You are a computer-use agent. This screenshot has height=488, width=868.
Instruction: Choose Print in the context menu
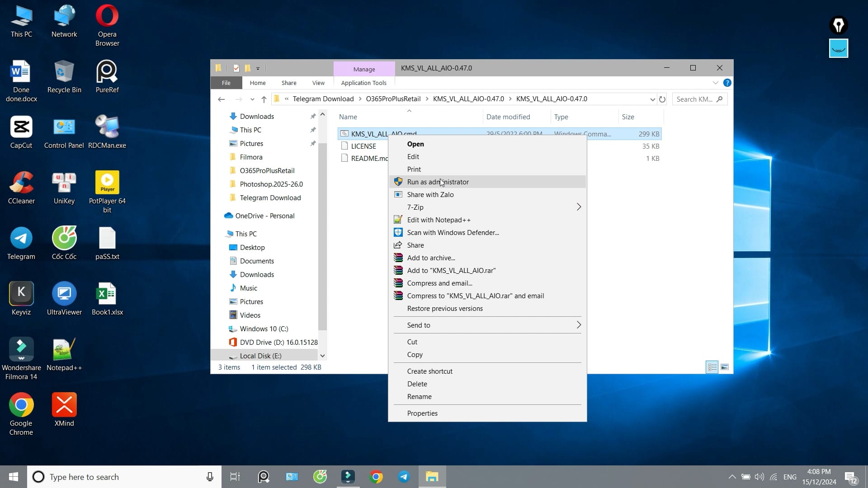click(x=487, y=169)
